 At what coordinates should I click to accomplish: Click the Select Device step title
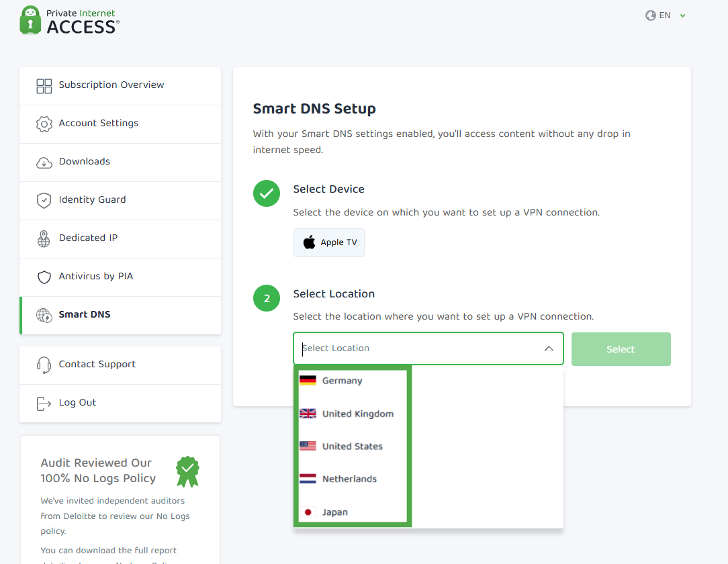328,189
